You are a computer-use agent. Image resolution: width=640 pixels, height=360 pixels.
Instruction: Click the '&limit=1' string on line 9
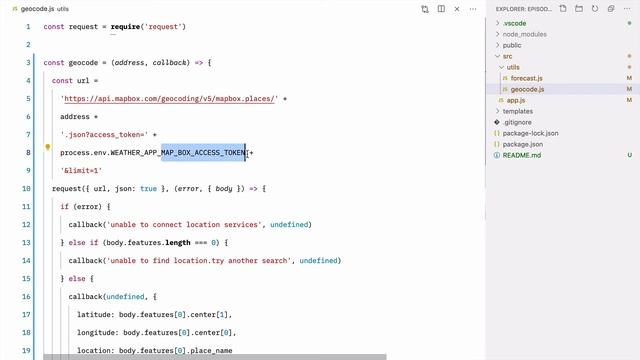point(81,171)
